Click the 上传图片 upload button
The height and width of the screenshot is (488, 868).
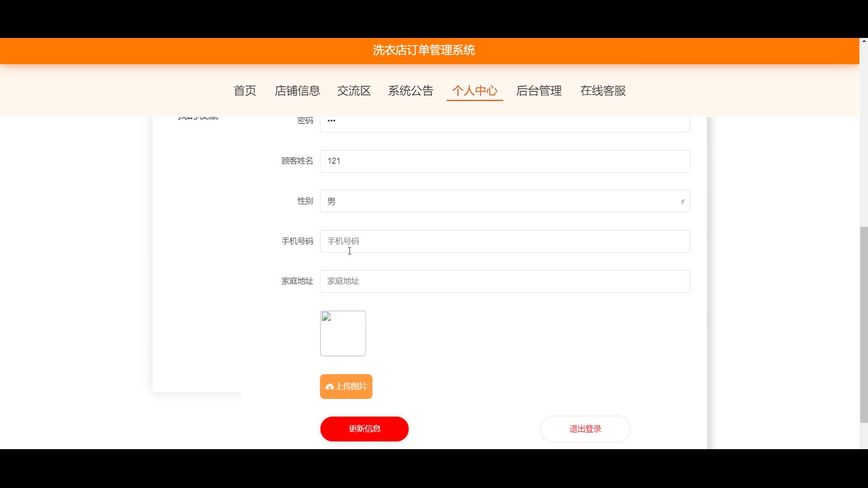tap(346, 386)
